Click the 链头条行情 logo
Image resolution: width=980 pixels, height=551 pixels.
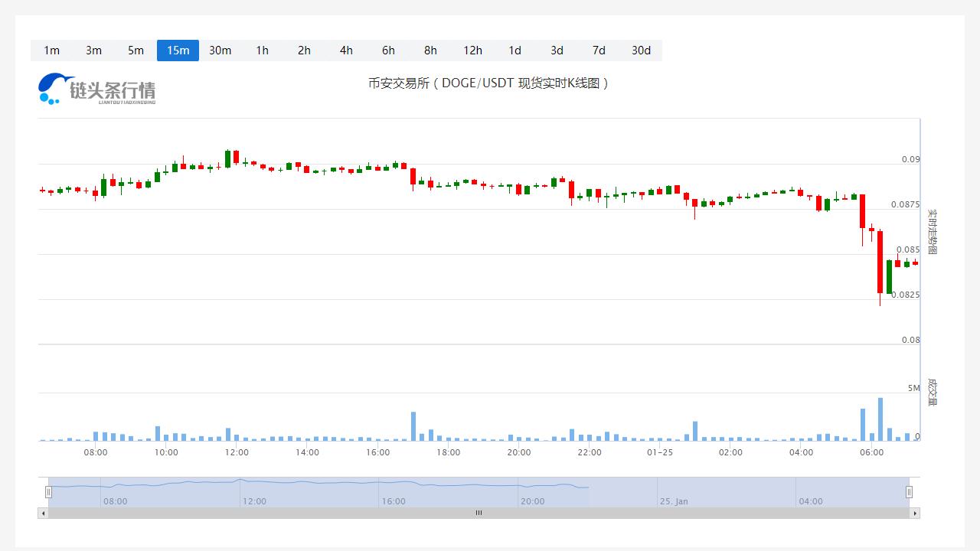tap(97, 89)
